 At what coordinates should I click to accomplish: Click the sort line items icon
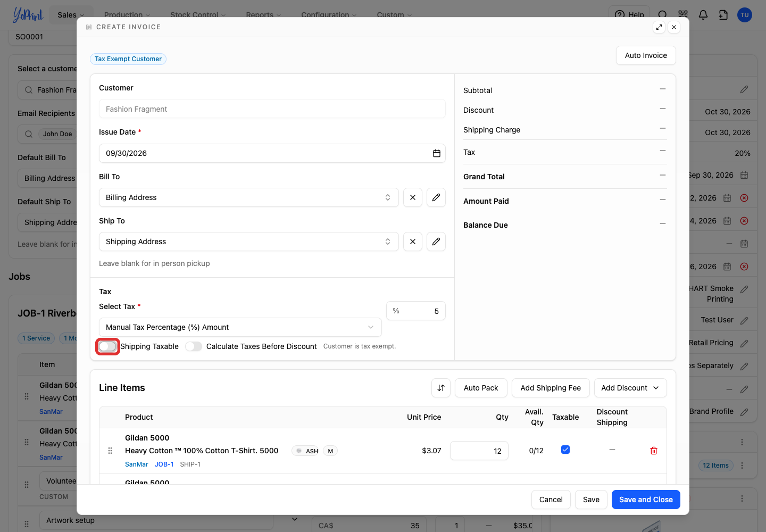(441, 388)
